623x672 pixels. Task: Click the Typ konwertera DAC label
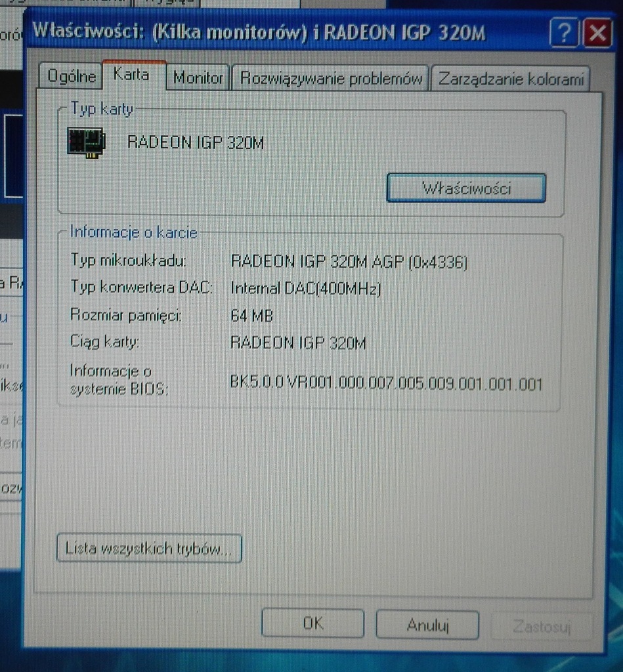tap(141, 287)
